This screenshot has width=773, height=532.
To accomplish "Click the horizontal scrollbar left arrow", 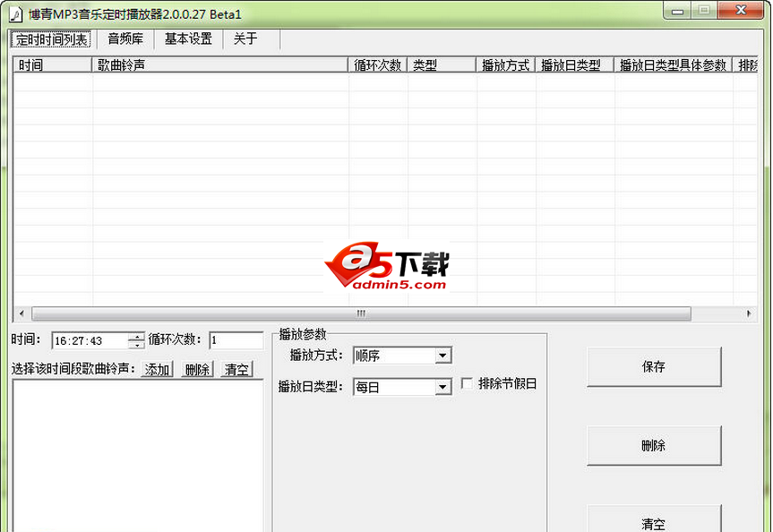I will click(21, 313).
